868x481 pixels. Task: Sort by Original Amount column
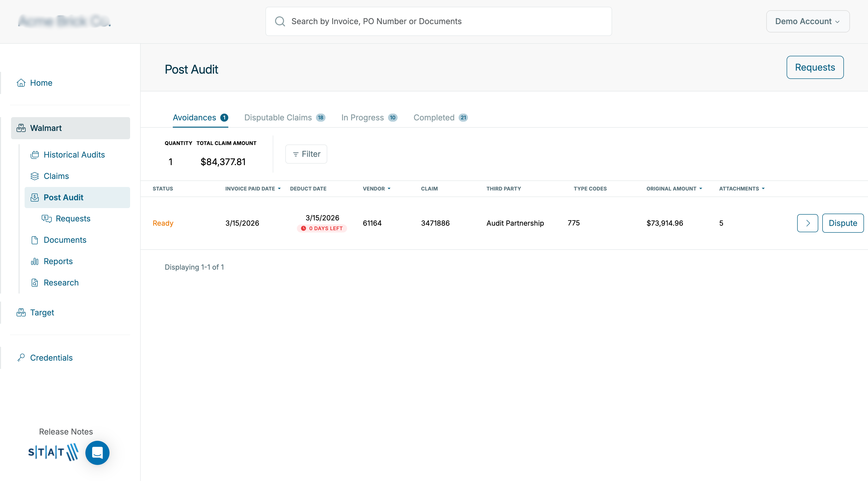click(x=674, y=189)
